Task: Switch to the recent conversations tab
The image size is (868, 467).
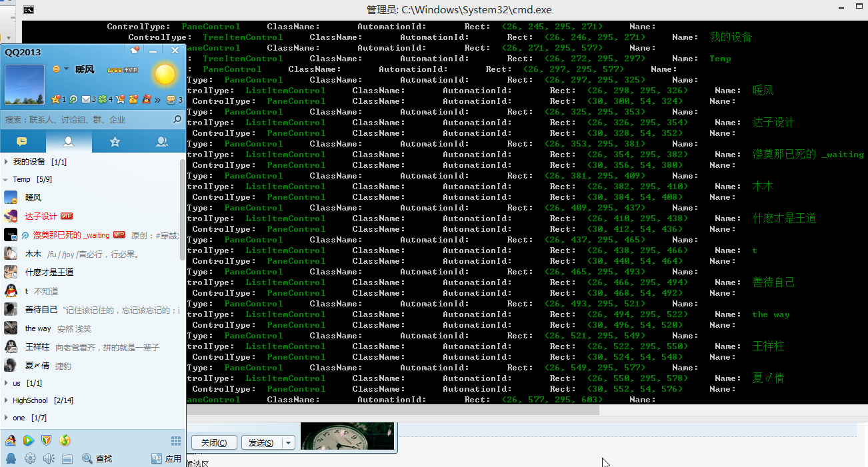Action: pos(22,142)
